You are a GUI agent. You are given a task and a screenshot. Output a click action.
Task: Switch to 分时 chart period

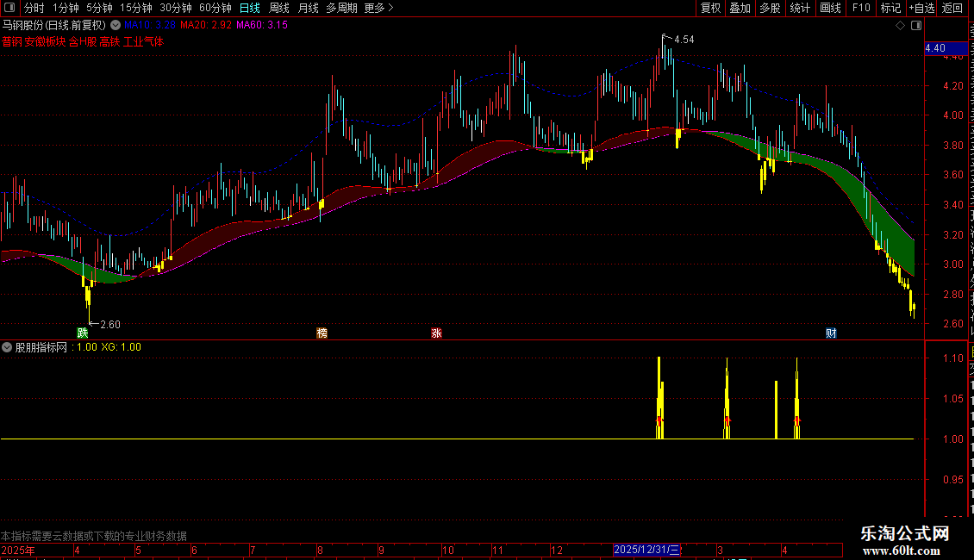(34, 8)
